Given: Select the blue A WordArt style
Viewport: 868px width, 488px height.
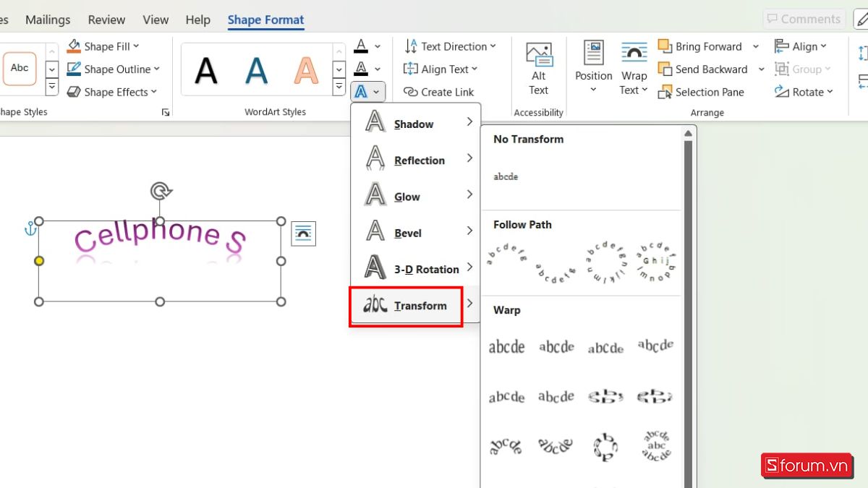Looking at the screenshot, I should pyautogui.click(x=256, y=70).
